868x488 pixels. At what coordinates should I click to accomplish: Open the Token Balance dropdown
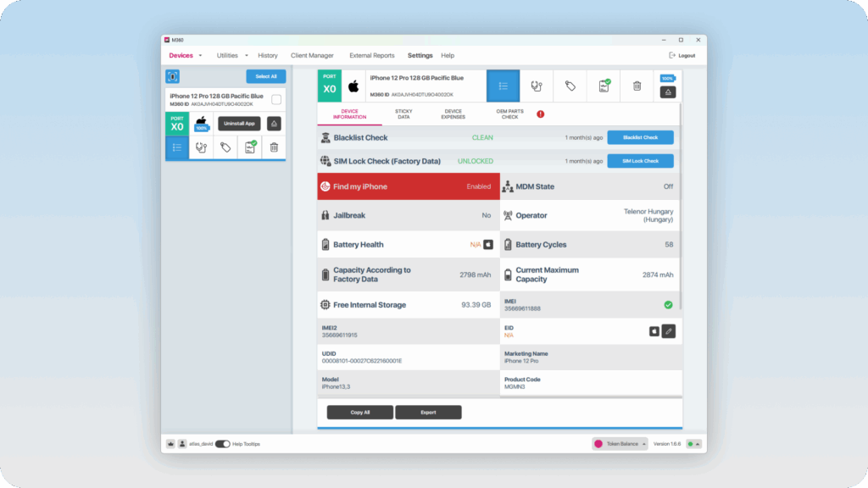click(620, 444)
